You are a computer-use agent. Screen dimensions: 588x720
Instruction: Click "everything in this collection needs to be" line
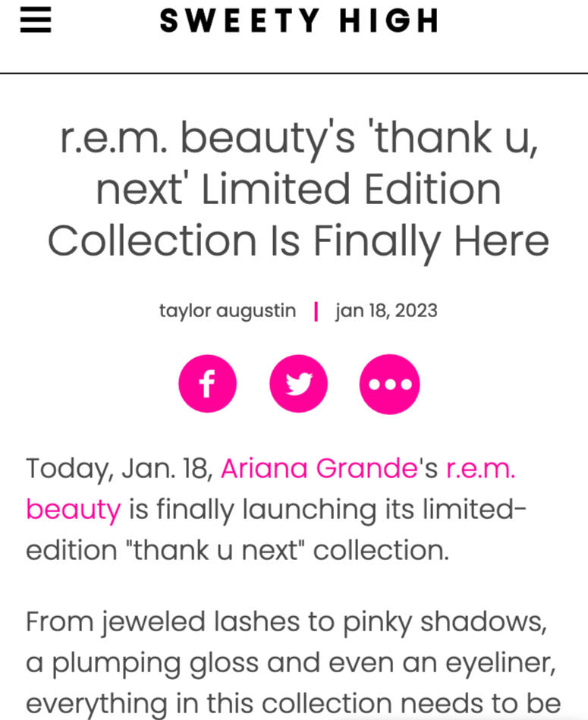coord(293,702)
